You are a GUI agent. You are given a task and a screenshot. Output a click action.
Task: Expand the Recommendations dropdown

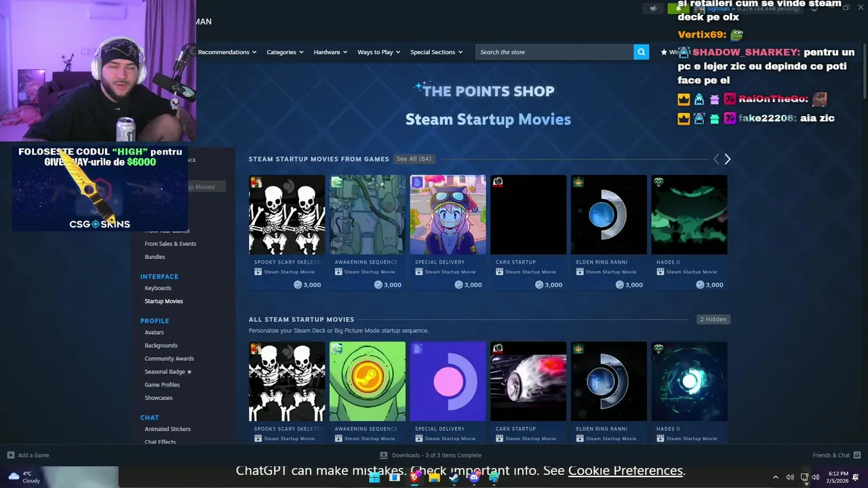click(227, 52)
